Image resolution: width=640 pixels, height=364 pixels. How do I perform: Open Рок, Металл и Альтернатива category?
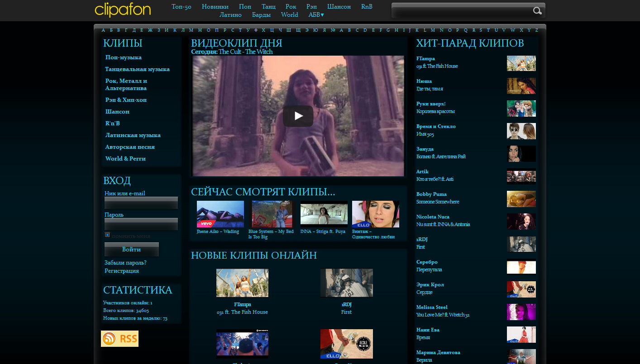pos(126,84)
